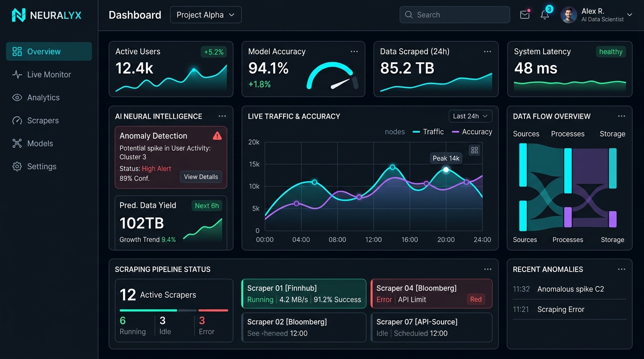
Task: Click the Active Scrapers progress bar
Action: click(174, 310)
